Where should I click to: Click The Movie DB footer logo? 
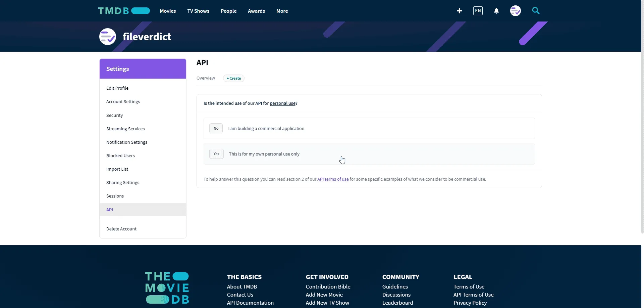[x=167, y=288]
